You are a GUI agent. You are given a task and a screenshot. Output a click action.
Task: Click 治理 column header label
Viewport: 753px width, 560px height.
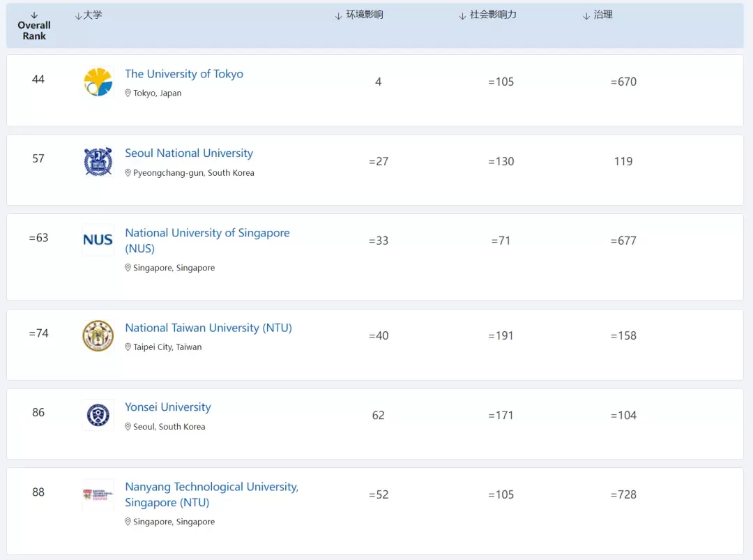pos(603,15)
